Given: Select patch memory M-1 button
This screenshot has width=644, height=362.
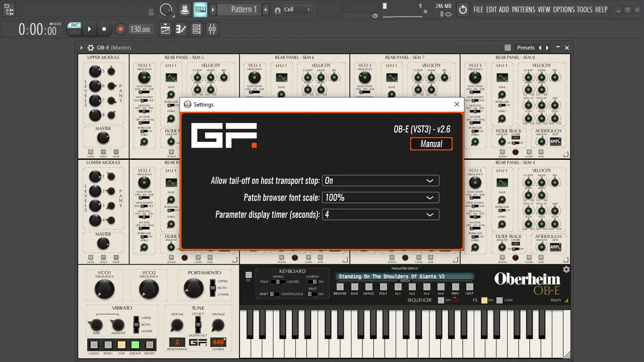Looking at the screenshot, I should point(398,287).
